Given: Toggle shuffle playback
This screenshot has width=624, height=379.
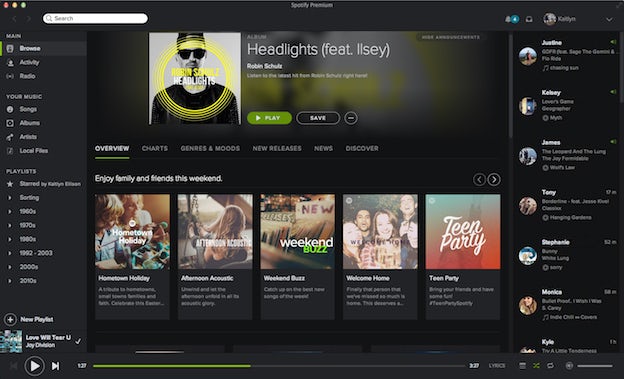Looking at the screenshot, I should [x=536, y=365].
